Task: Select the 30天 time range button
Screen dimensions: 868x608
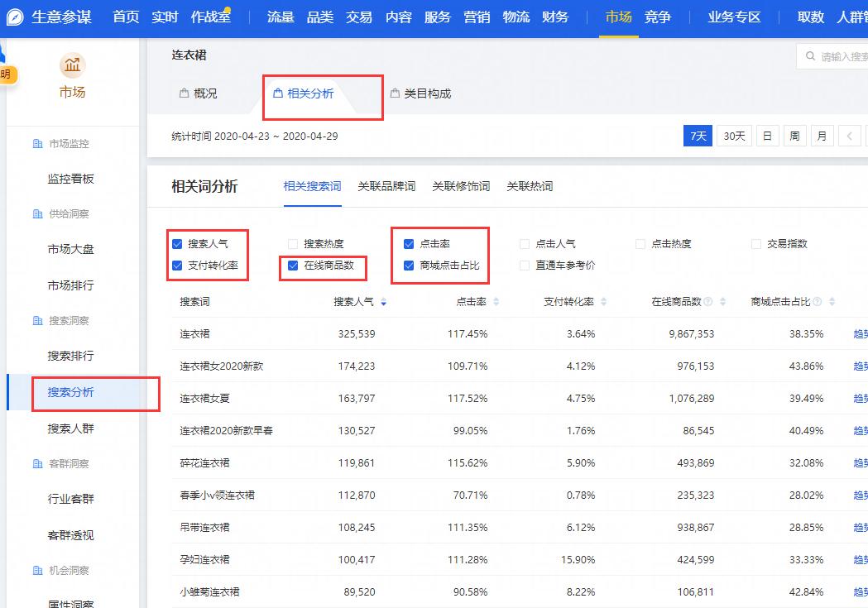Action: (733, 135)
